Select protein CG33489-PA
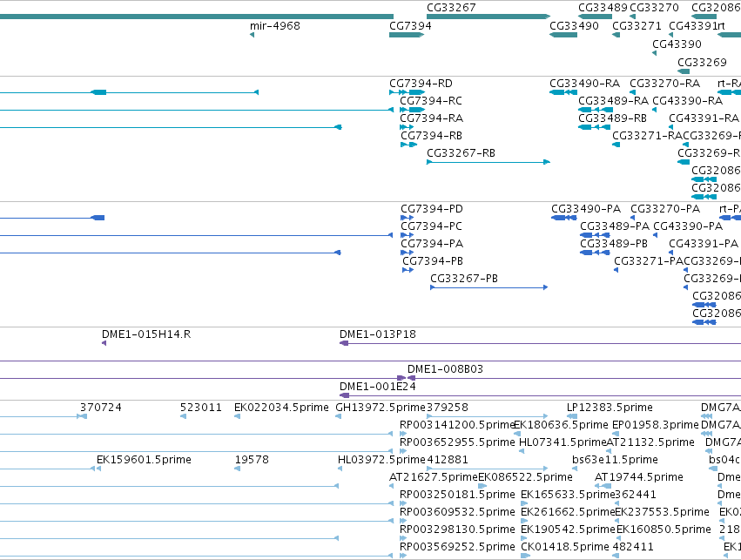741x560 pixels. click(x=615, y=226)
